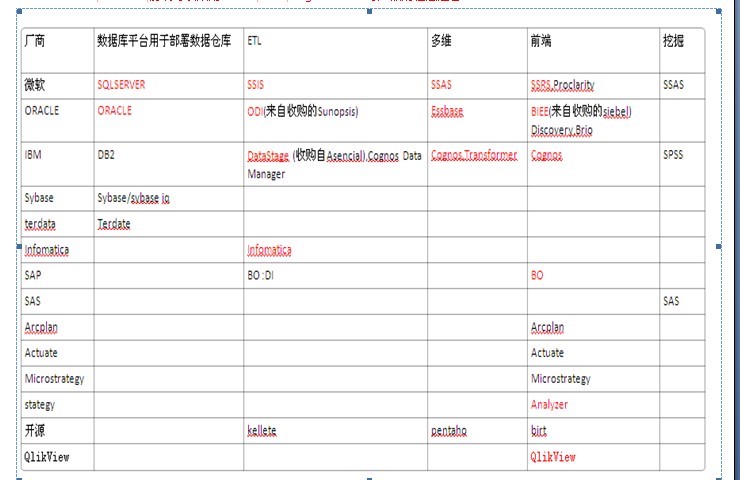Click the SAS cell in 挖掘 column

click(x=682, y=301)
